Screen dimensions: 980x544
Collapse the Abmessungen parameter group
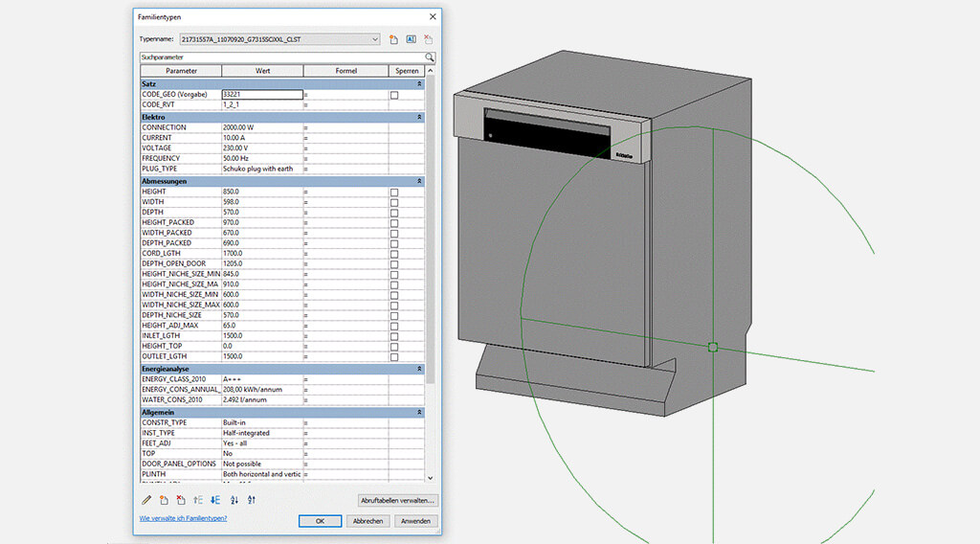click(x=419, y=181)
